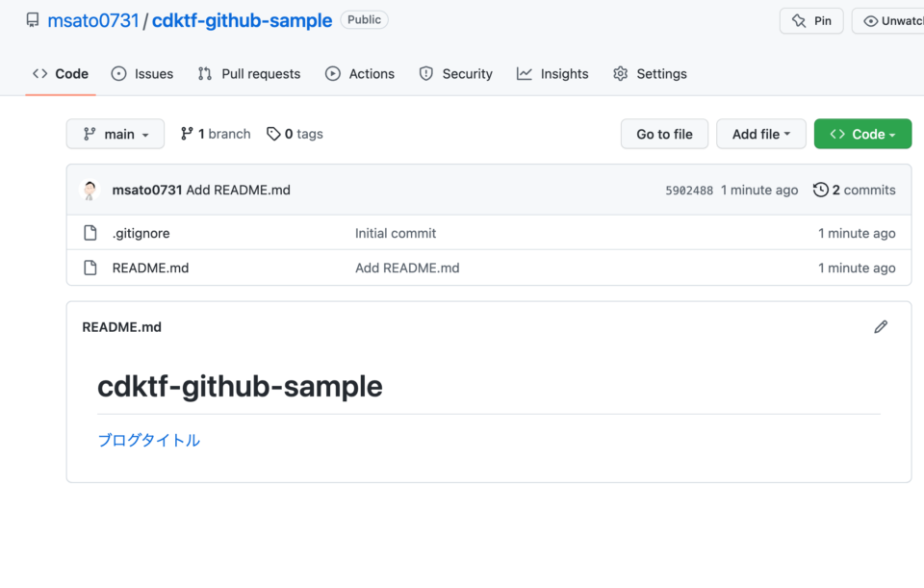Open the green Code dropdown
Screen dimensions: 924x588
pyautogui.click(x=862, y=134)
